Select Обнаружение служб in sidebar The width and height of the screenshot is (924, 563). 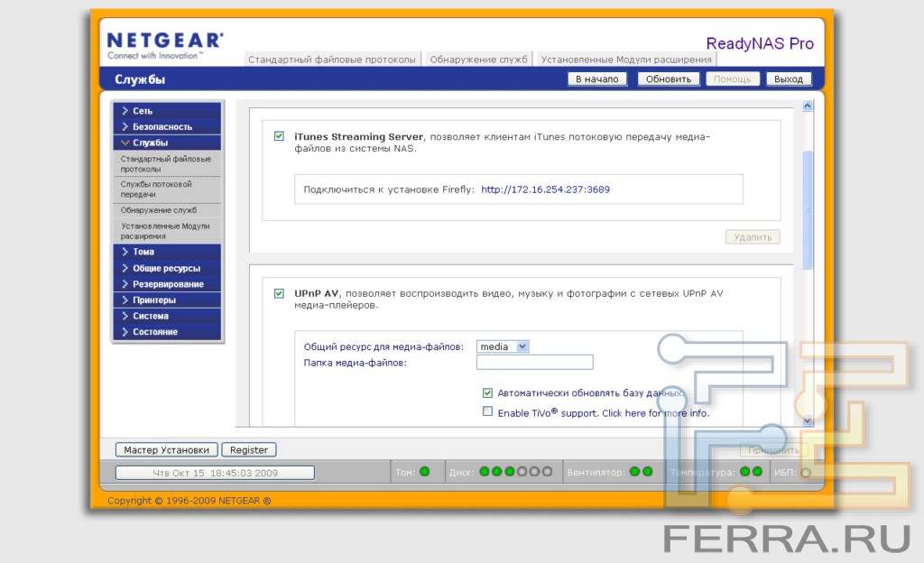point(159,210)
